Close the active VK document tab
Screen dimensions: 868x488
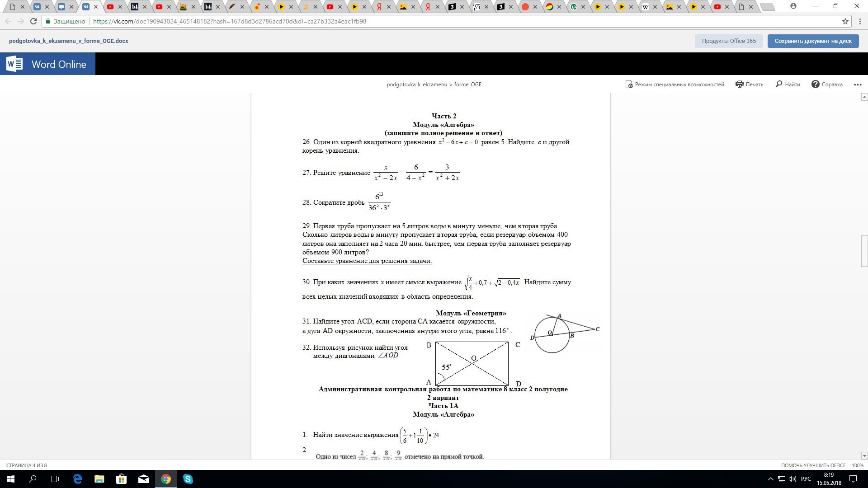pyautogui.click(x=96, y=7)
